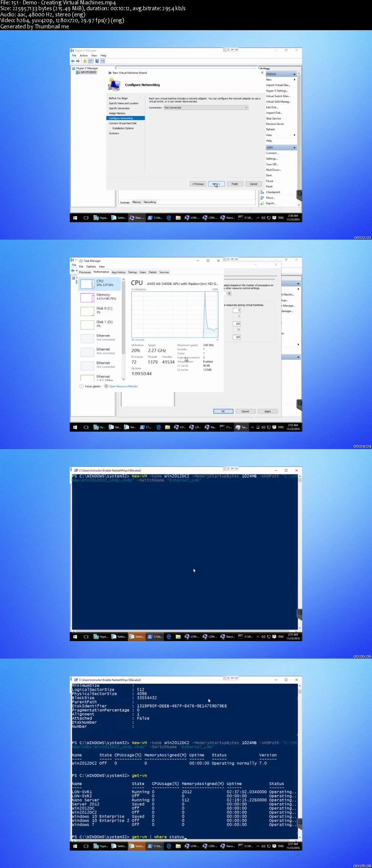Click the Apply button behind Task Manager
Viewport: 372px width, 868px height.
[x=268, y=411]
